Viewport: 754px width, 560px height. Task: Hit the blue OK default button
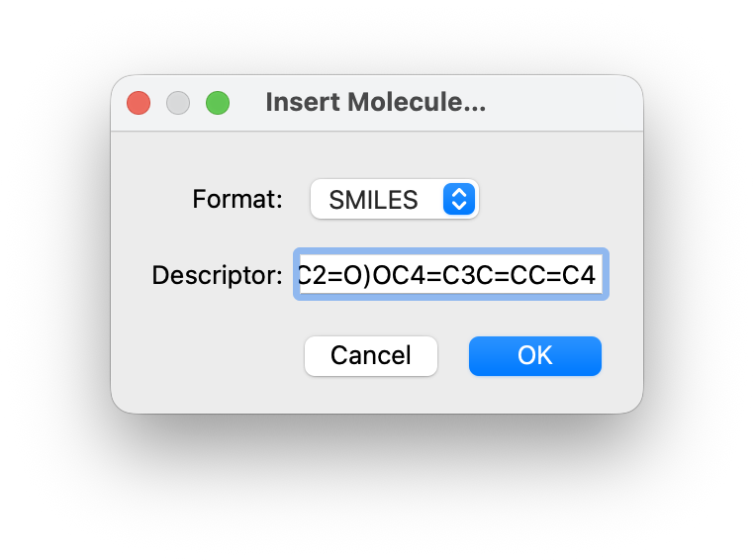click(x=534, y=356)
